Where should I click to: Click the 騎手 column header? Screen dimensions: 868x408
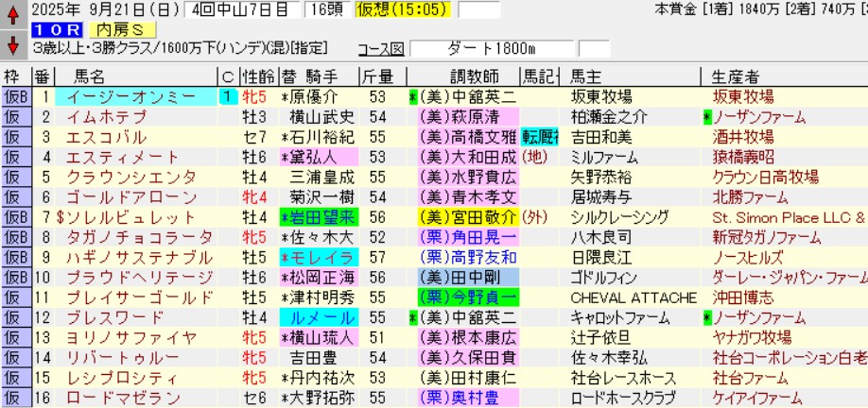point(324,77)
